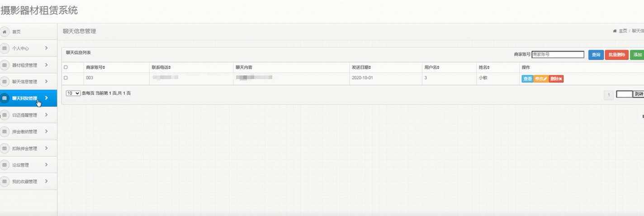Tick the select-all checkbox in table header
Viewport: 644px width, 216px height.
(x=66, y=67)
